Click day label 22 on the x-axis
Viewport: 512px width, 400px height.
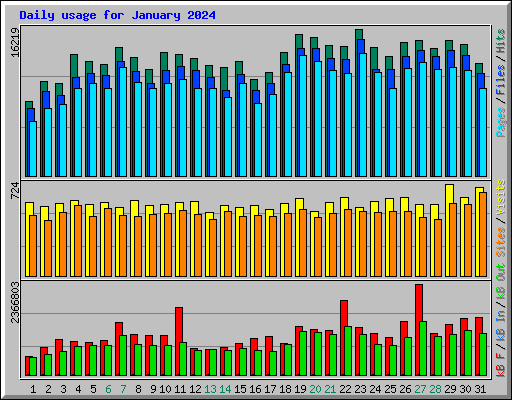345,389
